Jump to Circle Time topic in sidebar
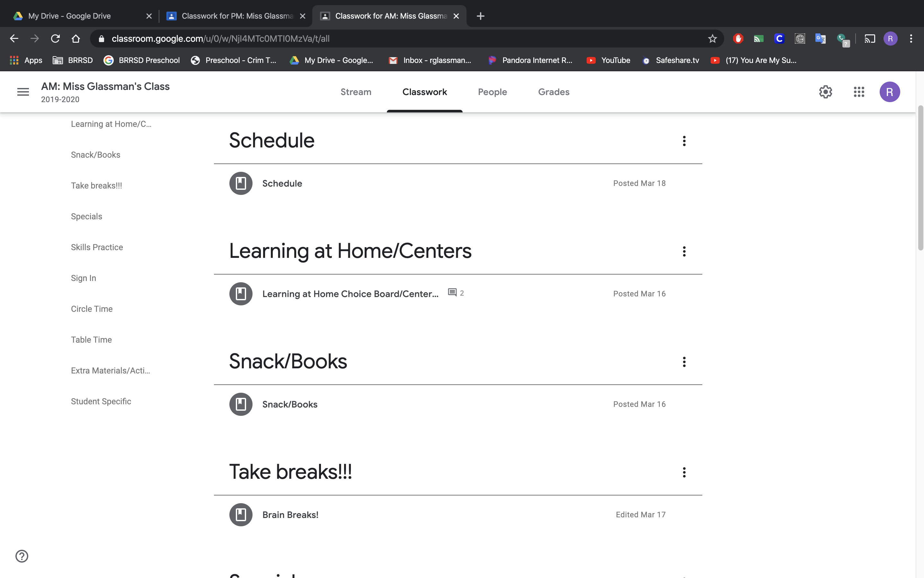Image resolution: width=924 pixels, height=578 pixels. point(92,309)
